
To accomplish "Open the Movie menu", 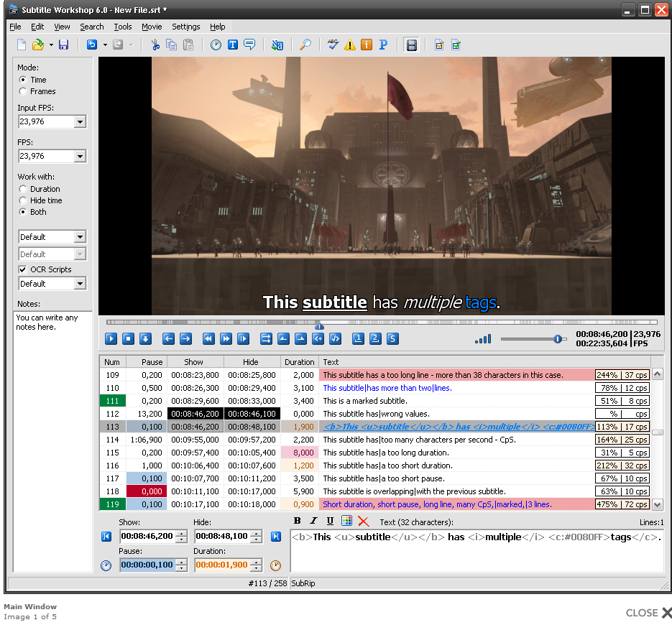I will (152, 27).
